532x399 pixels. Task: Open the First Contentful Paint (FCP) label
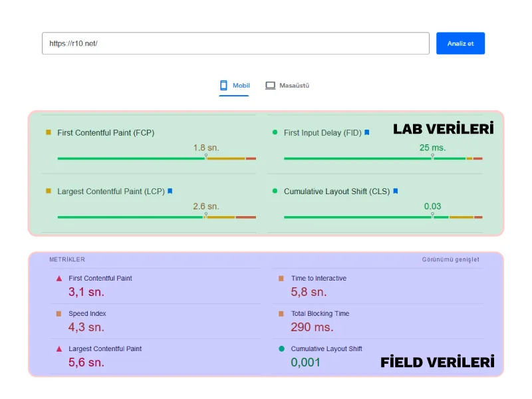106,133
